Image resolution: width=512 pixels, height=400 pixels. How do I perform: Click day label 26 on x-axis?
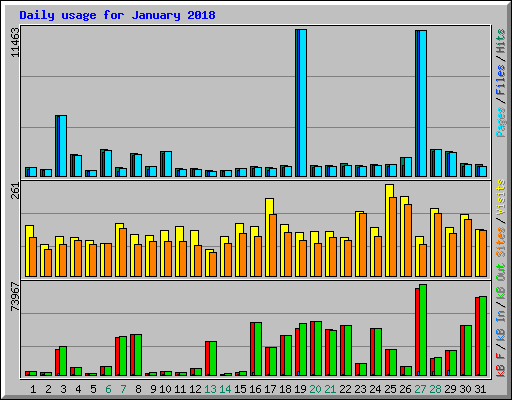pos(406,389)
